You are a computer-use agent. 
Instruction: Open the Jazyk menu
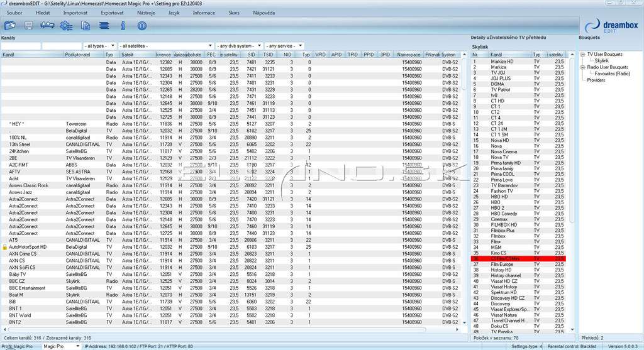click(174, 13)
